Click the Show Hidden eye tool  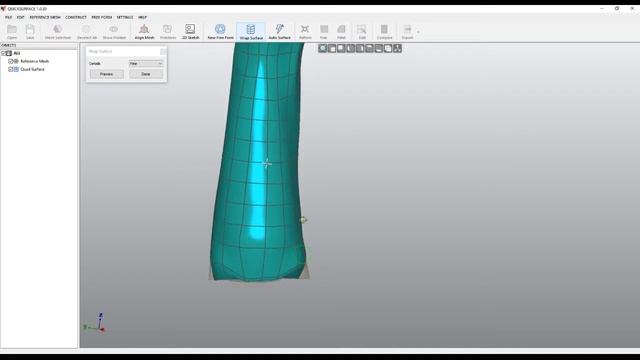tap(114, 31)
